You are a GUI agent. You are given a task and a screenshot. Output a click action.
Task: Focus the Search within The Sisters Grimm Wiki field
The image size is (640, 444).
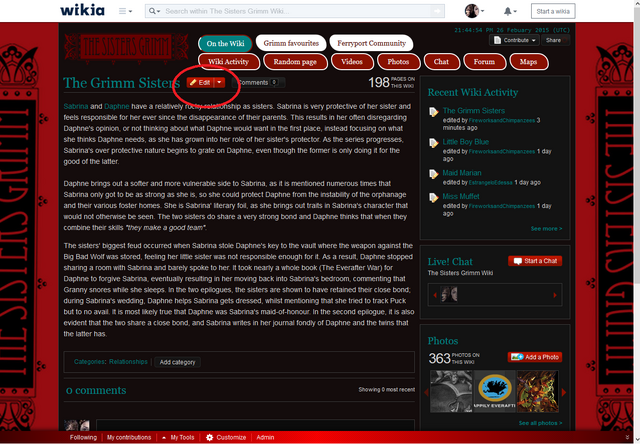pos(296,11)
